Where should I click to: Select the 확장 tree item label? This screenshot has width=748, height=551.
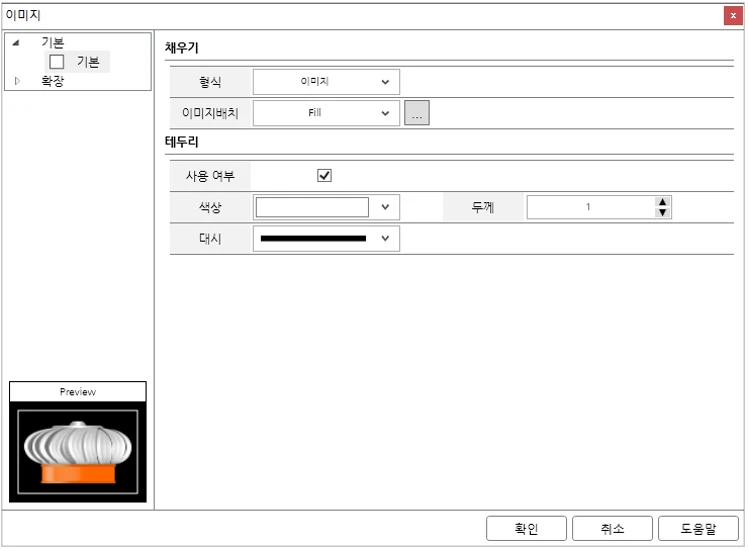[52, 81]
